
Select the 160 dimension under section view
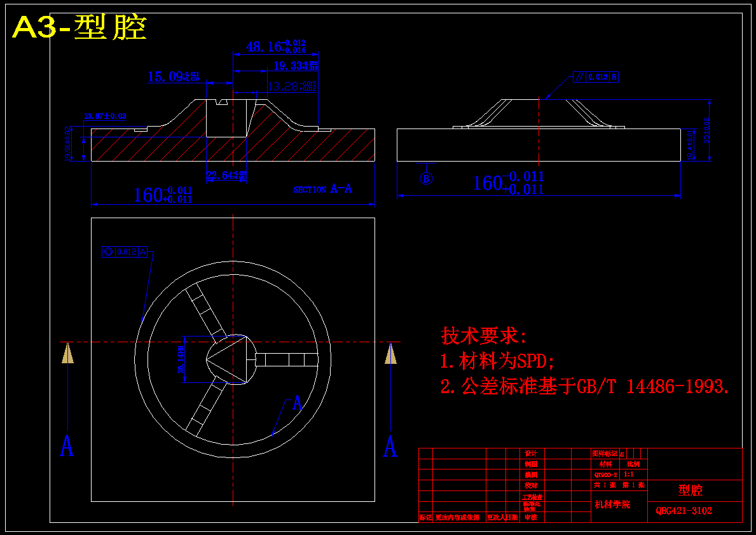click(163, 195)
